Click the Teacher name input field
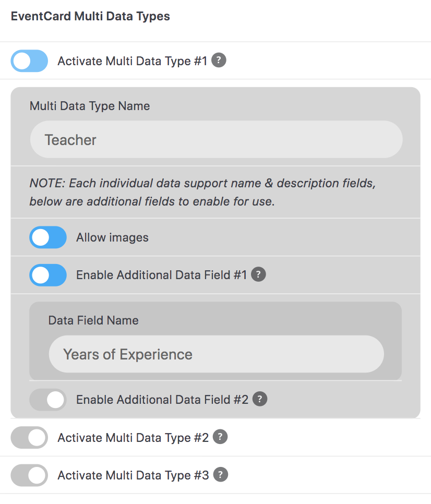The height and width of the screenshot is (504, 431). [x=216, y=140]
